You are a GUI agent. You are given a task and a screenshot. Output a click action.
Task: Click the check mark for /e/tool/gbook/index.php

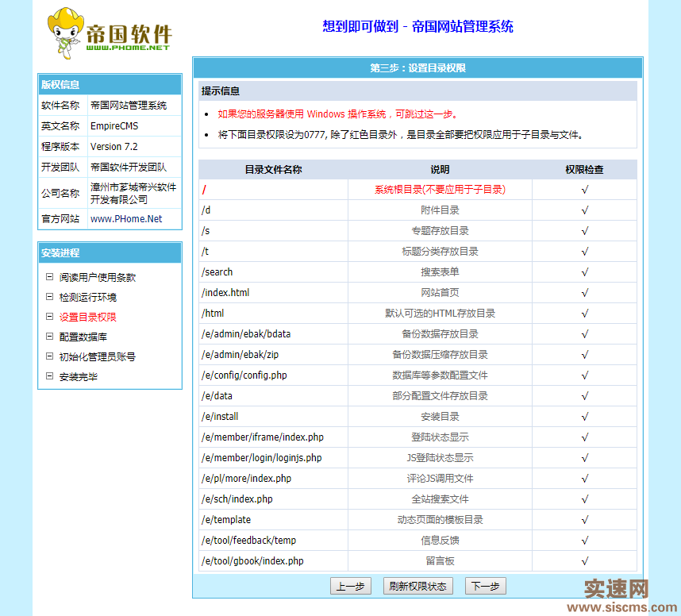pyautogui.click(x=585, y=561)
